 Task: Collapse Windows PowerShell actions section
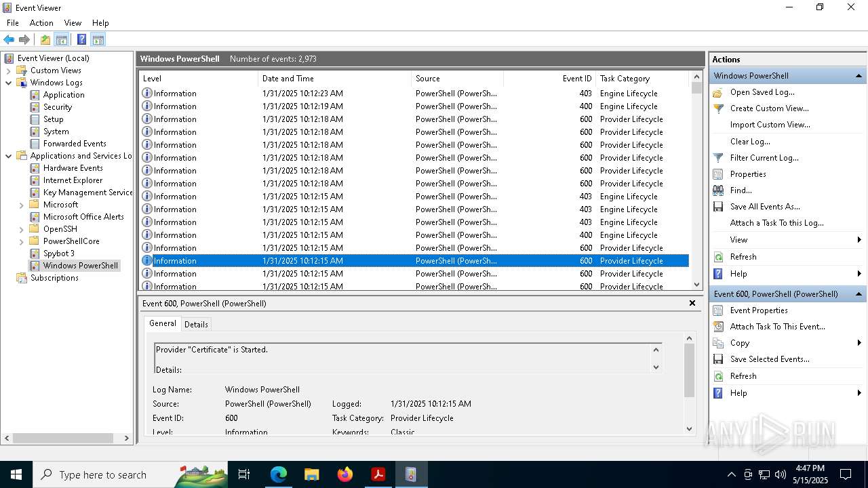coord(859,76)
